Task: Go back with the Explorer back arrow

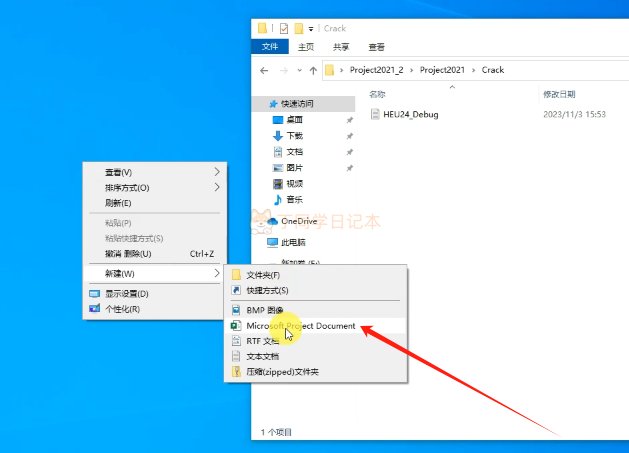Action: tap(264, 71)
